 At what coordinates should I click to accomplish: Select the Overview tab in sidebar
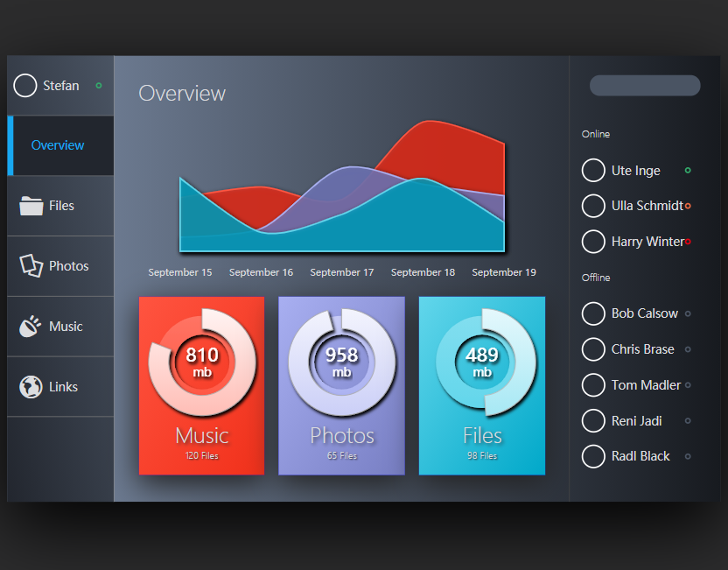[x=58, y=145]
